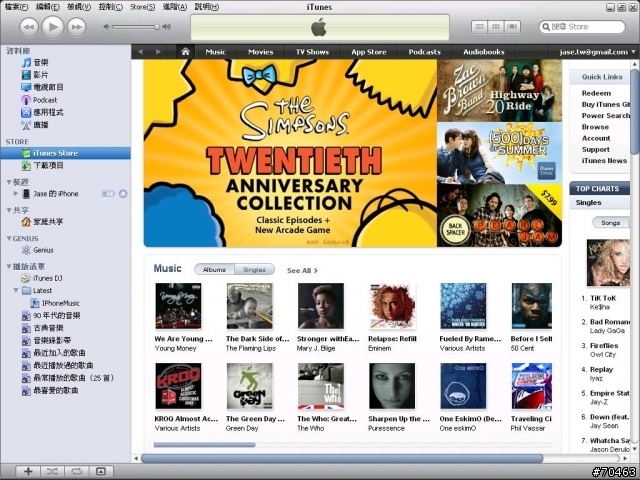Switch to grid view
Screen dimensions: 640x480
point(496,27)
